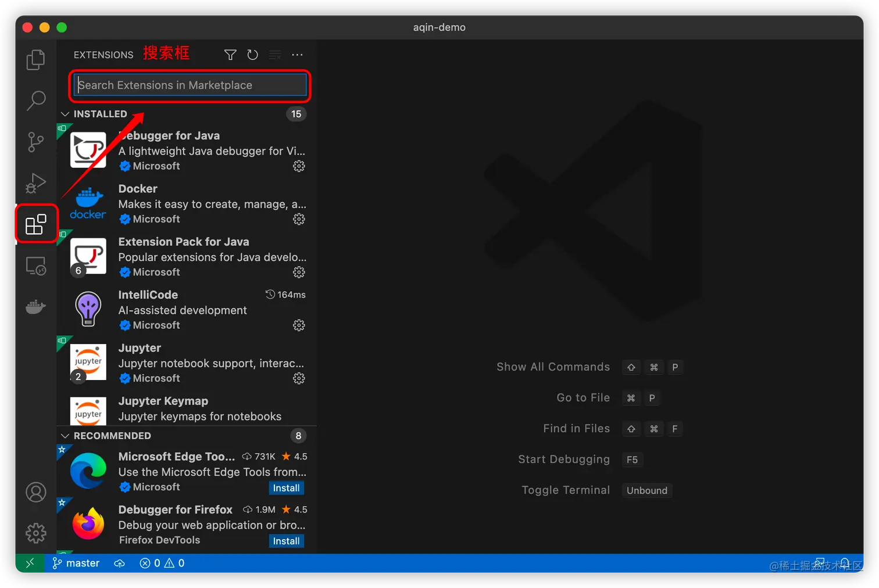This screenshot has height=588, width=879.
Task: Open the Docker view in the activity bar
Action: [35, 307]
